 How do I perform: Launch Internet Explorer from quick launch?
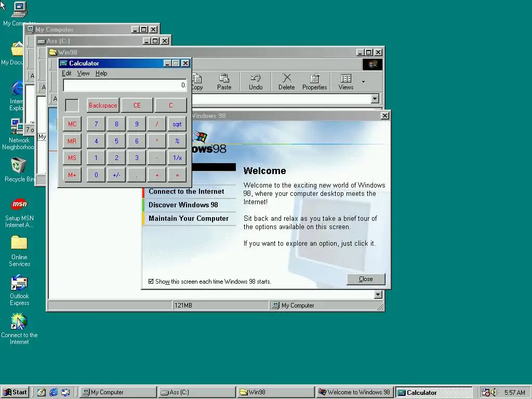pos(54,392)
